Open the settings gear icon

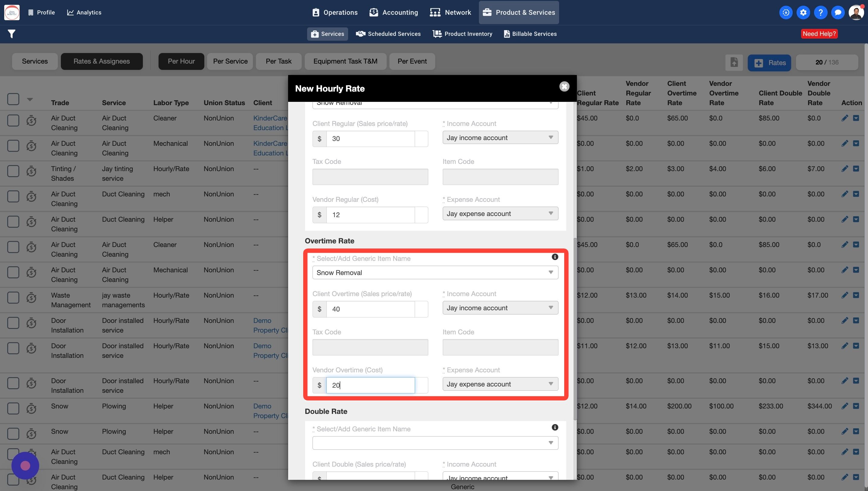point(803,12)
